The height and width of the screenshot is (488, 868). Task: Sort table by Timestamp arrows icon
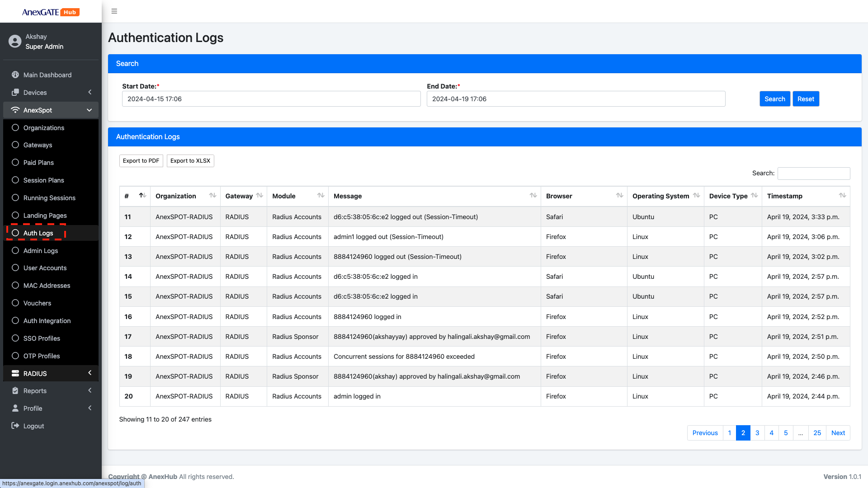click(842, 196)
